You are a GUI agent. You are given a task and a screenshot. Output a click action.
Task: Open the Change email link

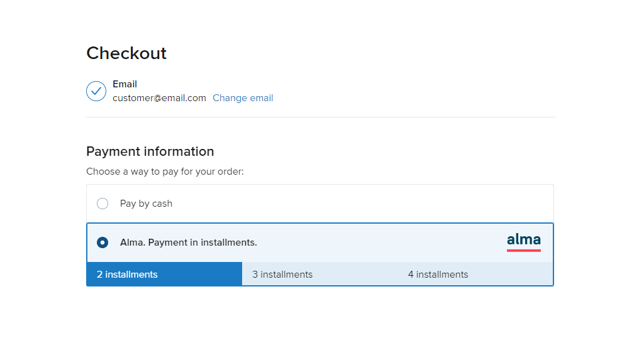[243, 98]
